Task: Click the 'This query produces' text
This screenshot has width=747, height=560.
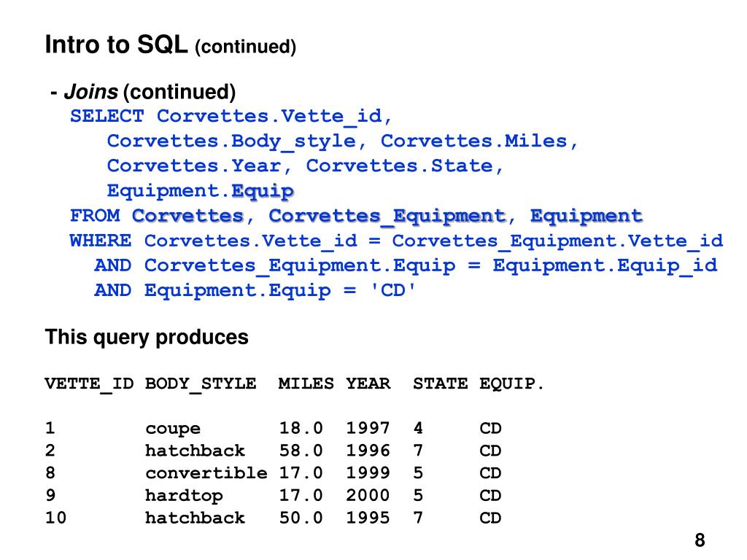Action: [x=147, y=337]
